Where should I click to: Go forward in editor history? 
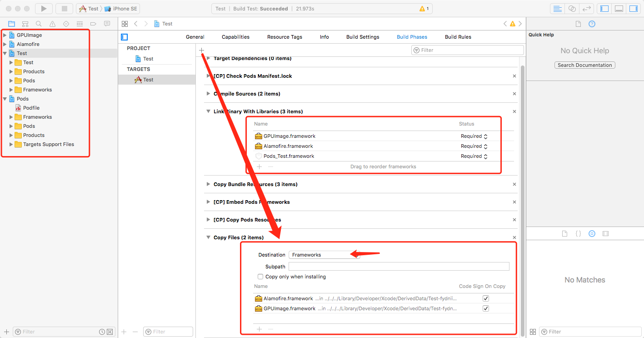tap(146, 24)
